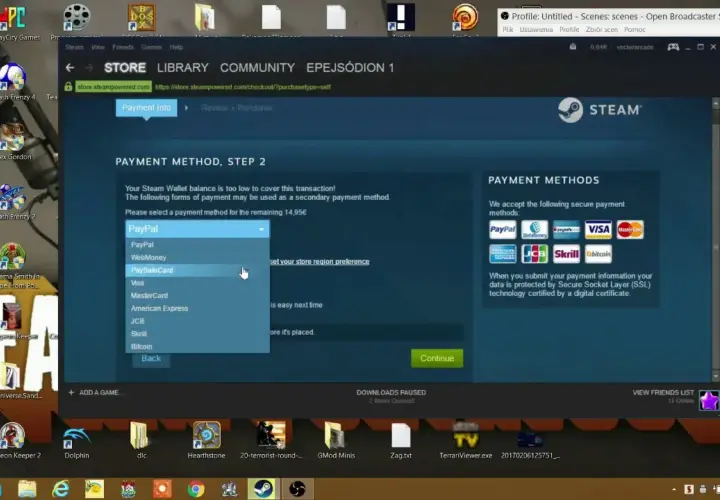720x500 pixels.
Task: Select the dlc folder on desktop
Action: tap(141, 440)
